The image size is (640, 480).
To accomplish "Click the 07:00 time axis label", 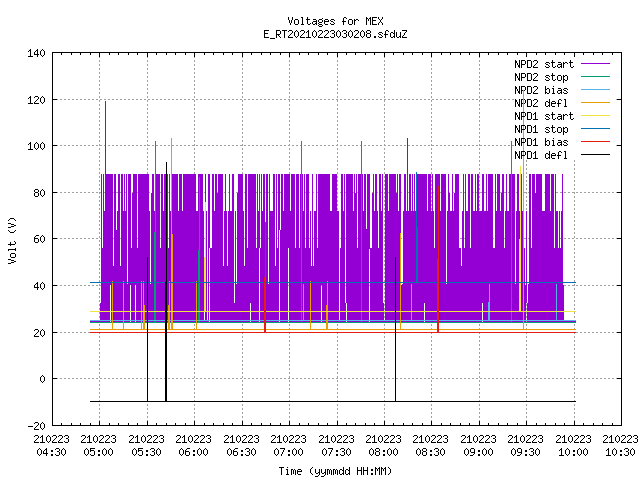I will coord(289,452).
